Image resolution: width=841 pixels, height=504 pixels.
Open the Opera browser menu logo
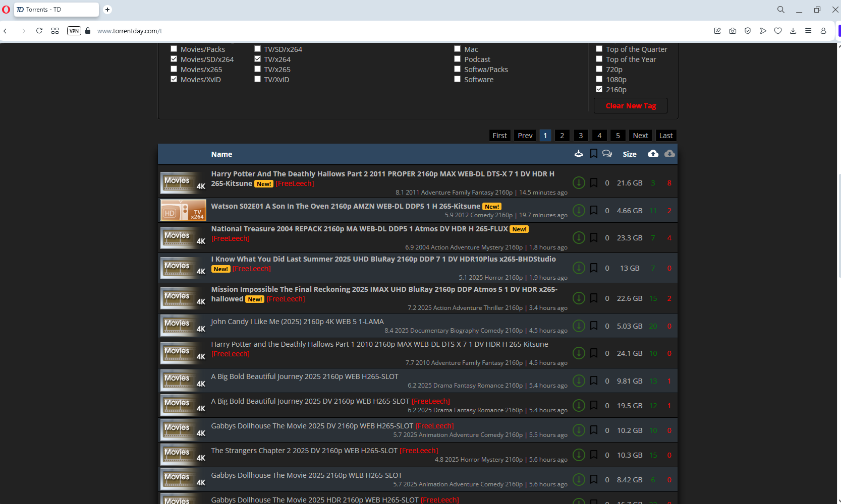click(x=6, y=10)
